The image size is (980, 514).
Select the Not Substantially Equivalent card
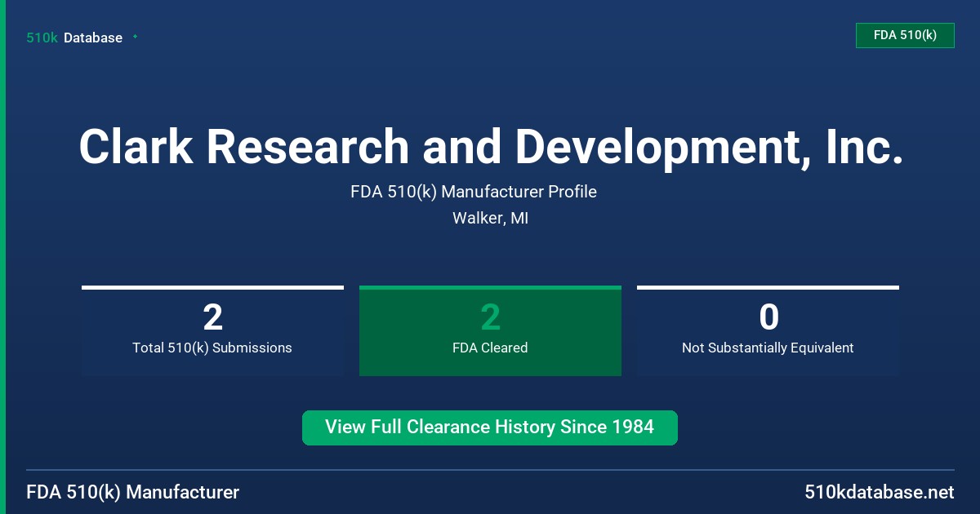[x=768, y=331]
